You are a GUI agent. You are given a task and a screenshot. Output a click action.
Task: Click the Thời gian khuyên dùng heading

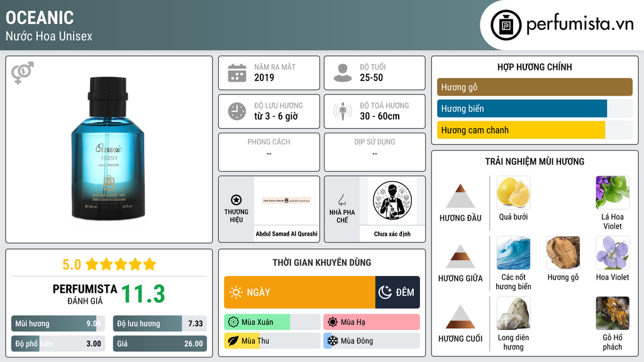pos(322,263)
